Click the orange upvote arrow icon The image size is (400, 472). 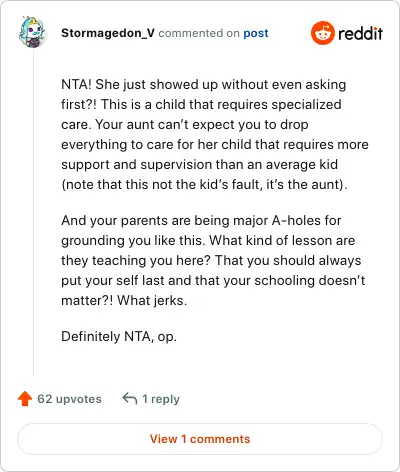coord(25,399)
